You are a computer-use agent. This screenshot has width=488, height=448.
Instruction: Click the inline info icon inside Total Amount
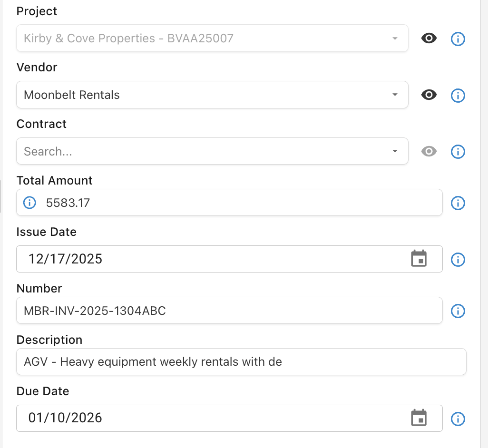tap(29, 203)
